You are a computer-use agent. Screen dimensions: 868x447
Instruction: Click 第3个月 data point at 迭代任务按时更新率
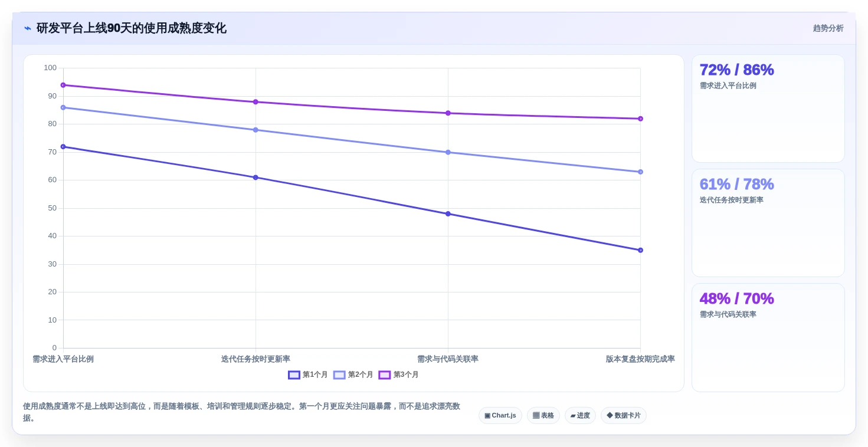tap(256, 102)
